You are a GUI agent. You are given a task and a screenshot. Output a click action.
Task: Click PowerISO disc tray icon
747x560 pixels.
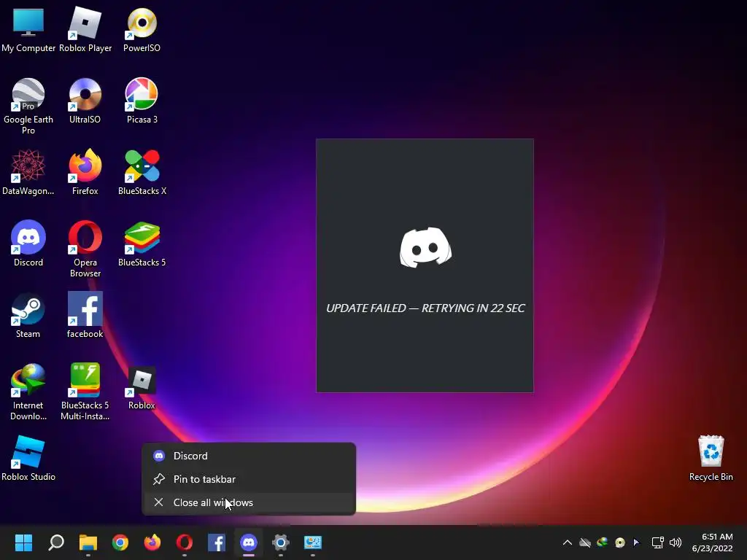click(620, 542)
